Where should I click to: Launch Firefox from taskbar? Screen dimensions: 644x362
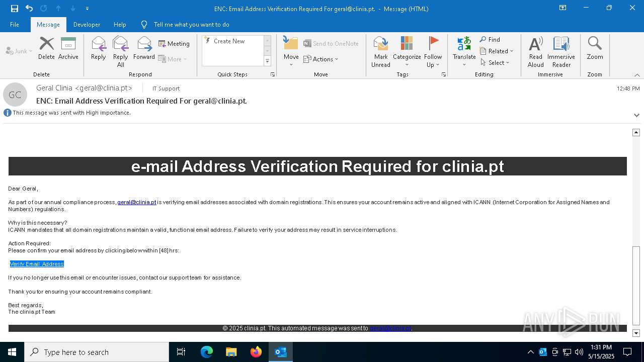[x=256, y=352]
